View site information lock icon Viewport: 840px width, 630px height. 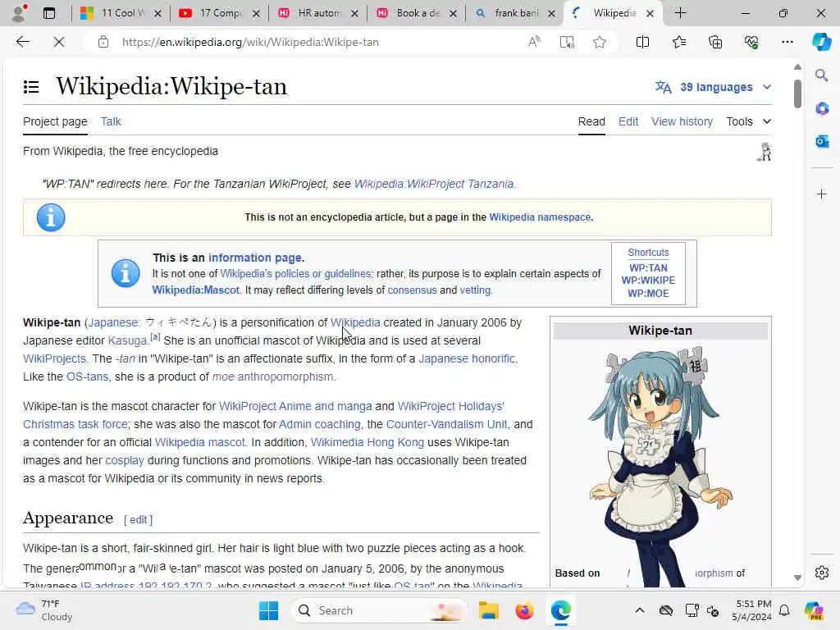click(103, 42)
